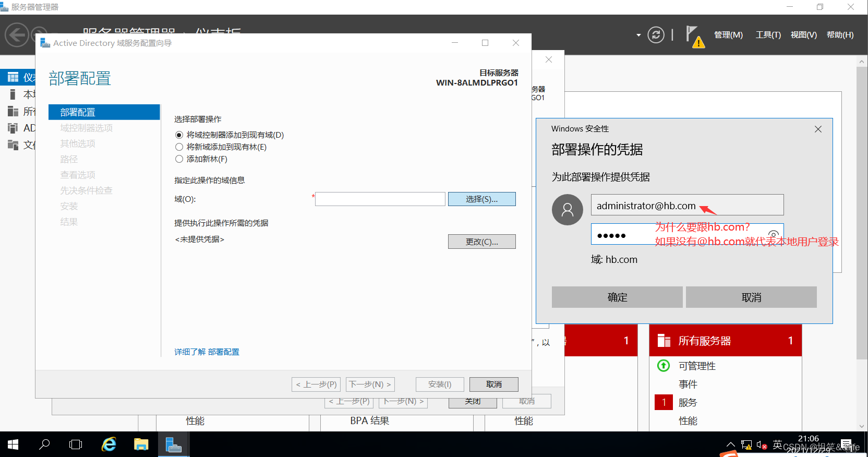
Task: Open taskbar search magnifier
Action: click(x=44, y=444)
